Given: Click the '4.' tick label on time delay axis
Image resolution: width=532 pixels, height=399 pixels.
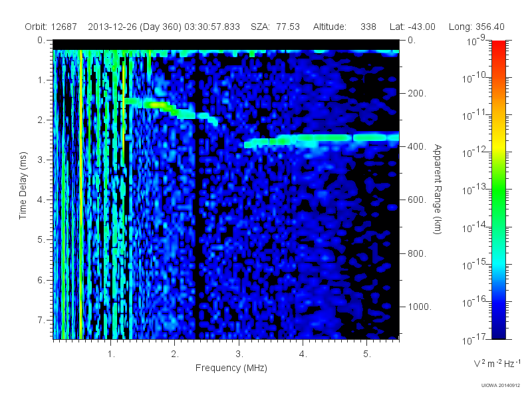Looking at the screenshot, I should tap(41, 200).
